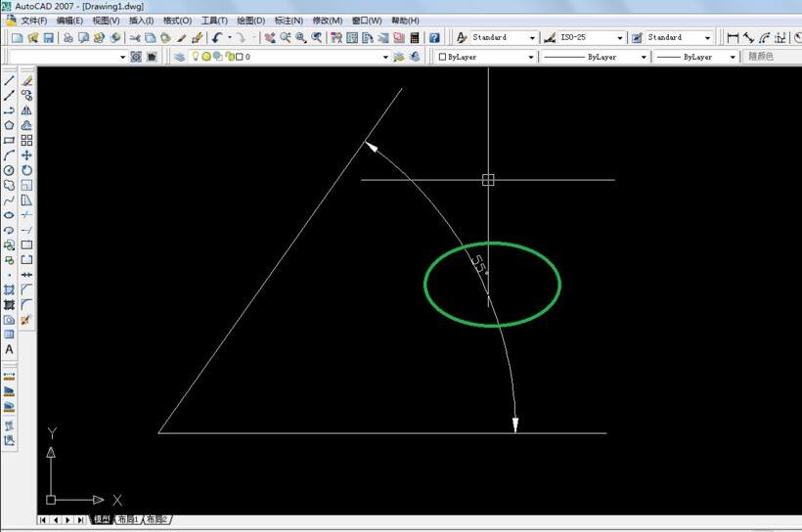Open the 绘图(D) menu
This screenshot has width=802, height=532.
[x=250, y=21]
